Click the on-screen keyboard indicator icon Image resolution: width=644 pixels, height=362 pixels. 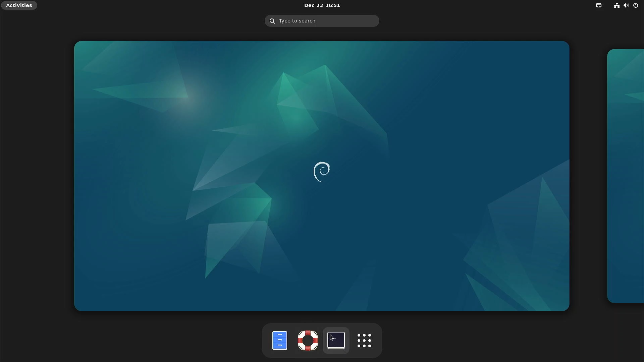[x=599, y=5]
